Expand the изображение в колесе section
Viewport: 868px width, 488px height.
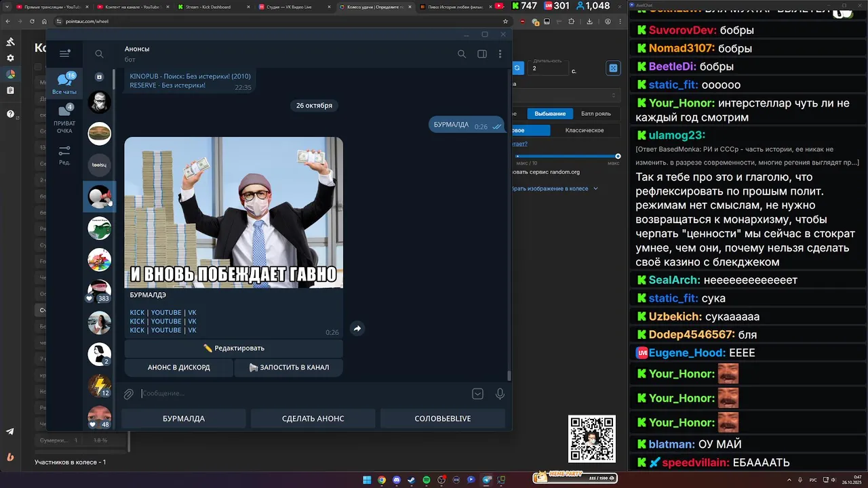(556, 189)
